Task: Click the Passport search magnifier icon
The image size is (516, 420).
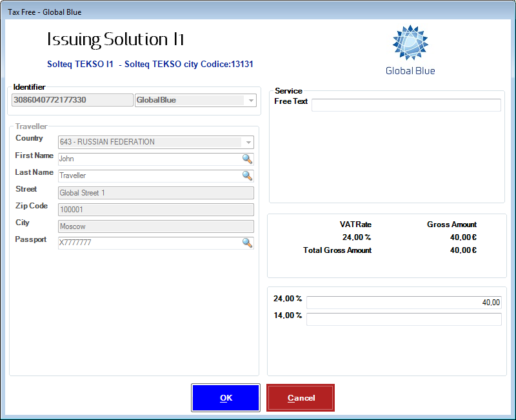Action: tap(247, 243)
